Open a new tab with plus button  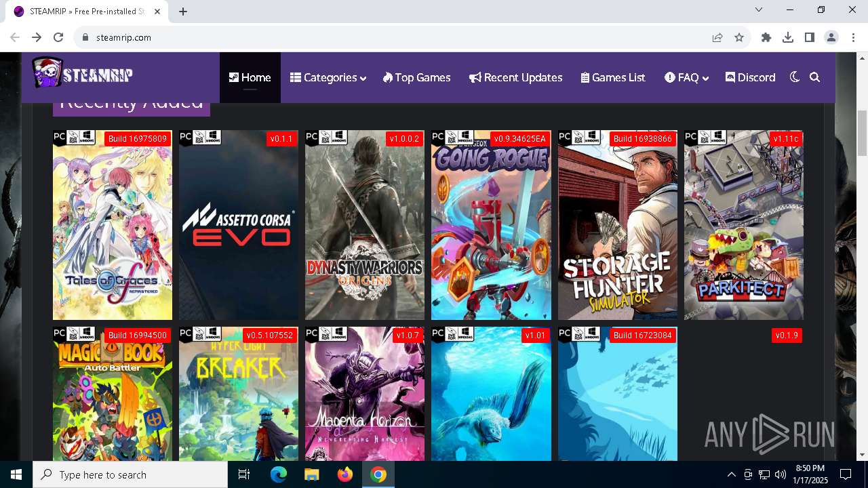point(183,12)
